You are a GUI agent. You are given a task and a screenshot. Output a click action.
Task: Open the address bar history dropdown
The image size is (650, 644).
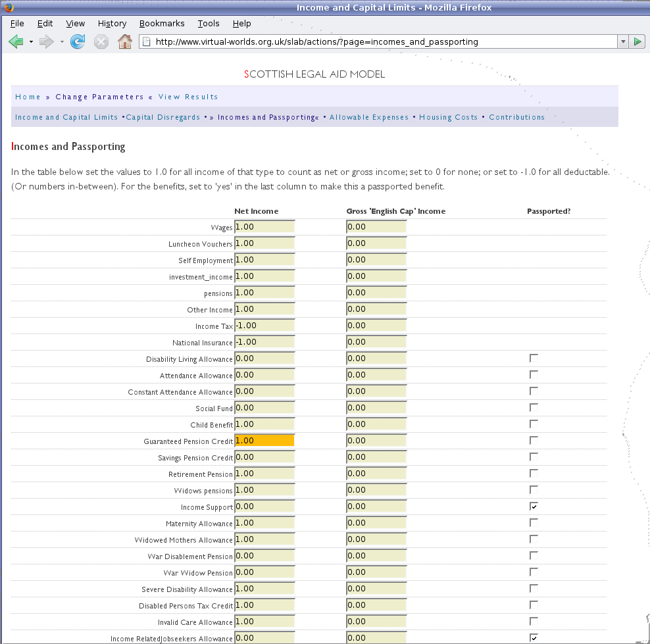pyautogui.click(x=622, y=42)
